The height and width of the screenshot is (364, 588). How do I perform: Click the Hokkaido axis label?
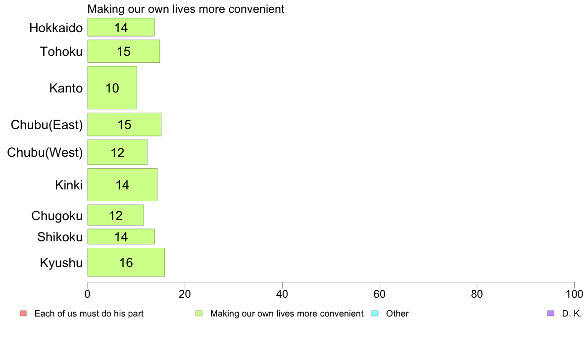56,28
